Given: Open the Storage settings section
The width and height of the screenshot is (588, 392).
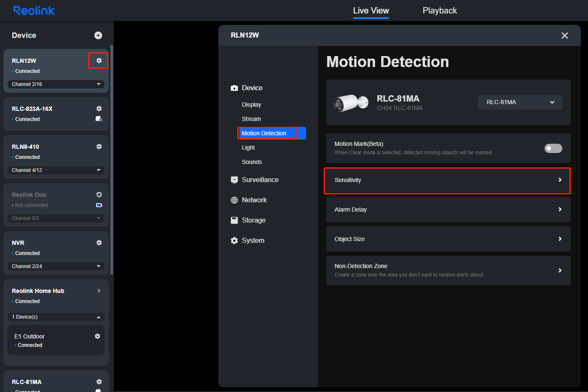Looking at the screenshot, I should click(254, 220).
